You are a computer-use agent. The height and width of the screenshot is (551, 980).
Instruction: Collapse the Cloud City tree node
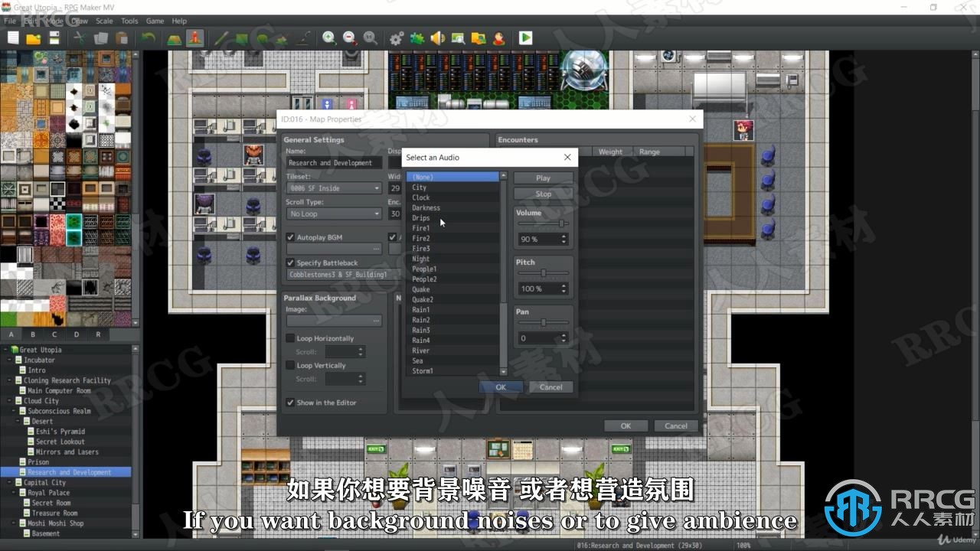(x=11, y=400)
